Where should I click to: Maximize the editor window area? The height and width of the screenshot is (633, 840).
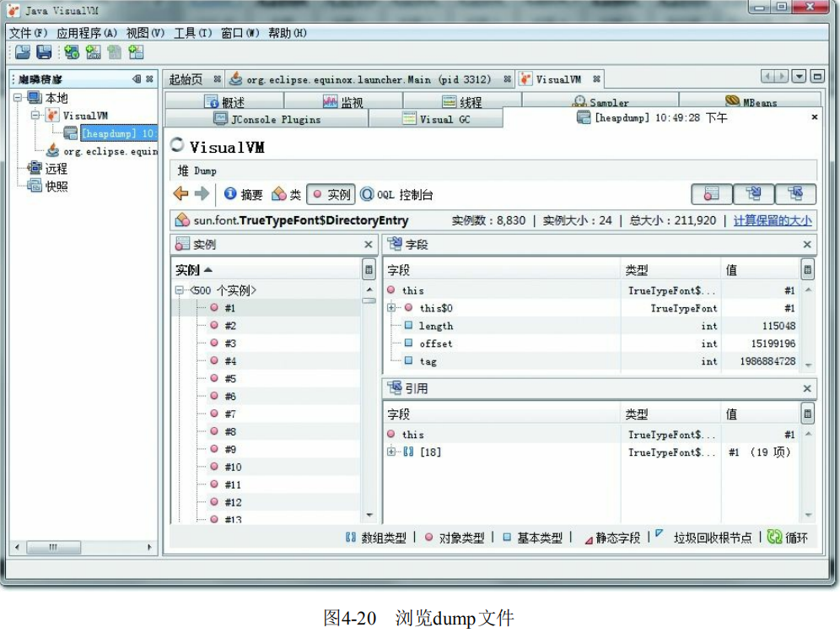click(x=816, y=76)
